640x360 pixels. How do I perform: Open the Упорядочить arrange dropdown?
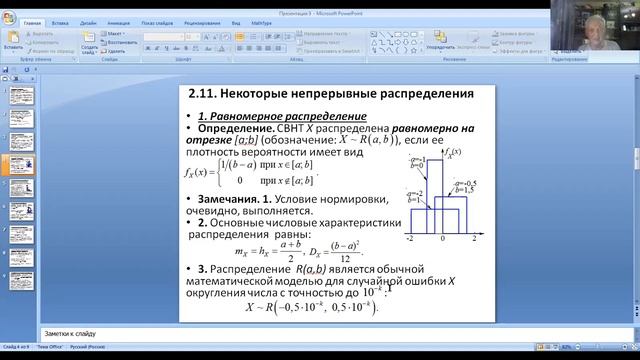(440, 41)
